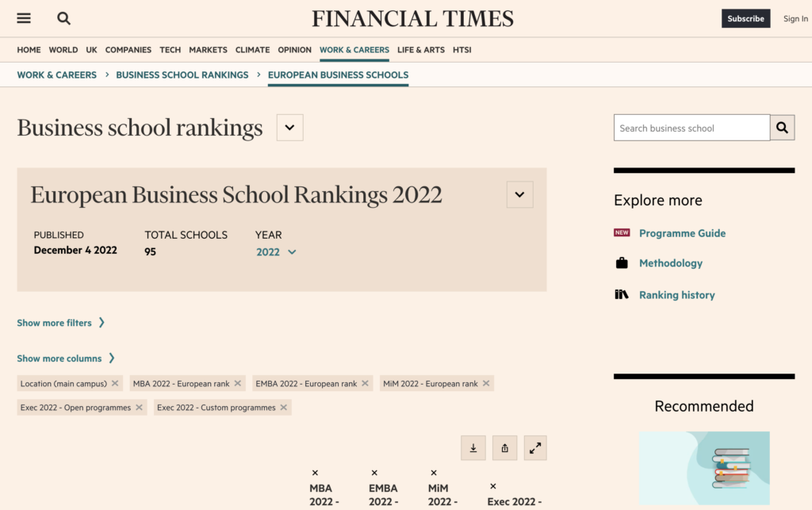Open the LIFE & ARTS section

[x=421, y=50]
